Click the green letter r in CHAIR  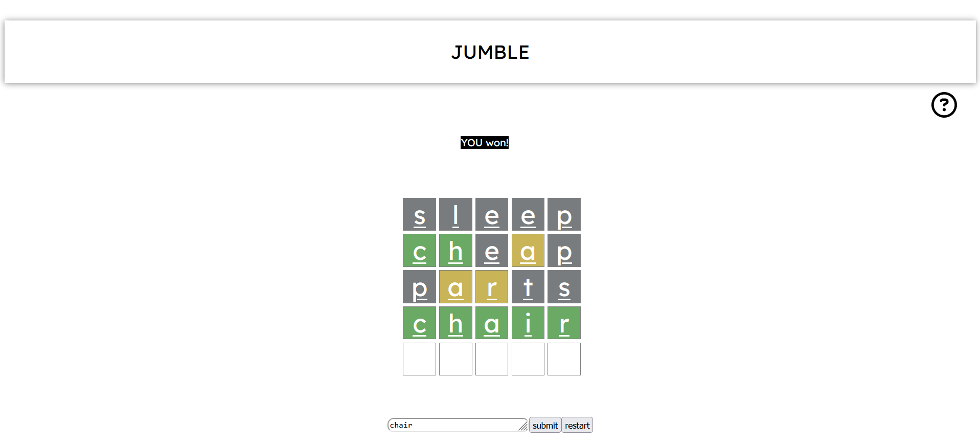pos(564,323)
